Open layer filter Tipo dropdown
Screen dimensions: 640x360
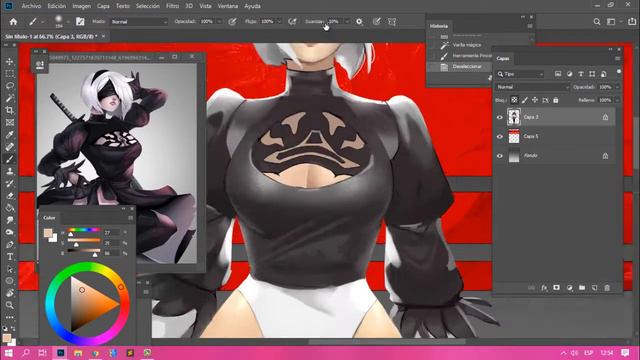point(520,74)
